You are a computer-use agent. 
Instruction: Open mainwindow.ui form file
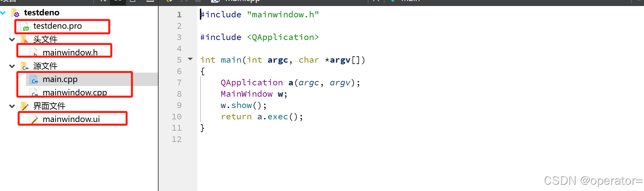(71, 119)
